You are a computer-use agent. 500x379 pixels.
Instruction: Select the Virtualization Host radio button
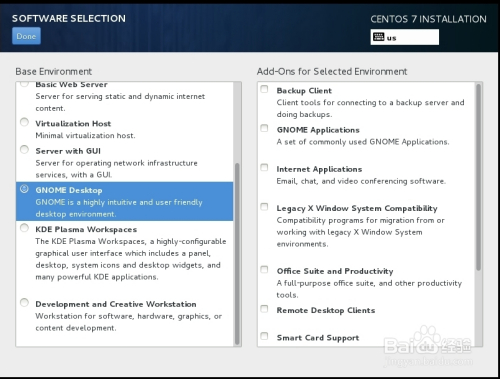(x=24, y=122)
